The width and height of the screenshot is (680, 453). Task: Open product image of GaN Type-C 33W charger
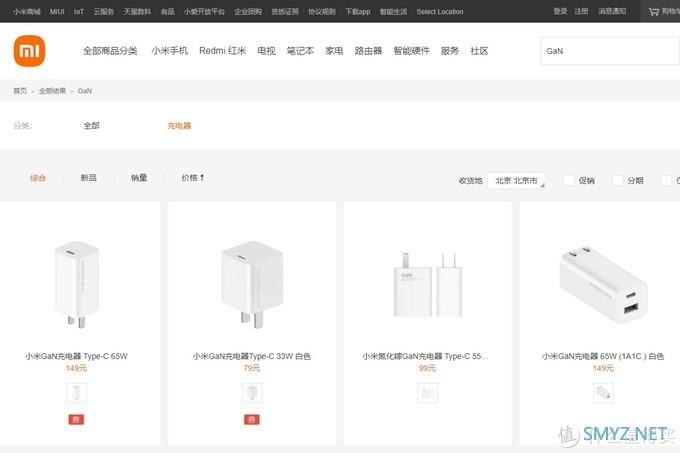pyautogui.click(x=252, y=285)
